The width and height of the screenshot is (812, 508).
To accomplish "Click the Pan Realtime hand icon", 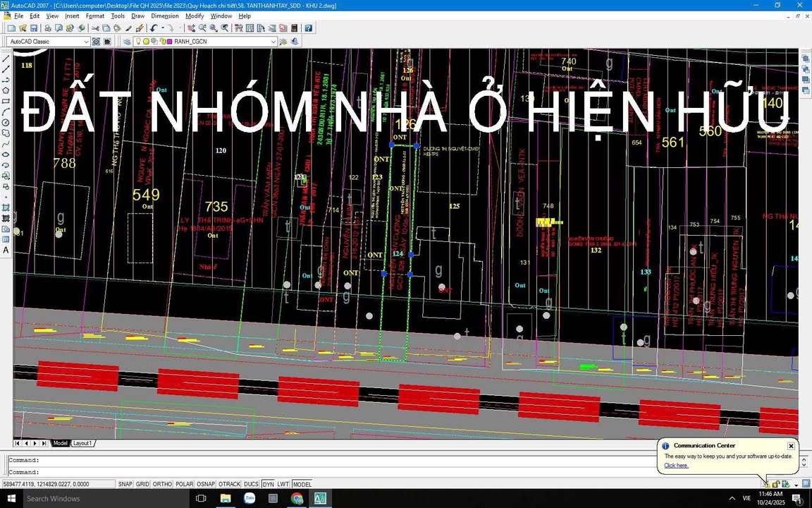I will (190, 28).
